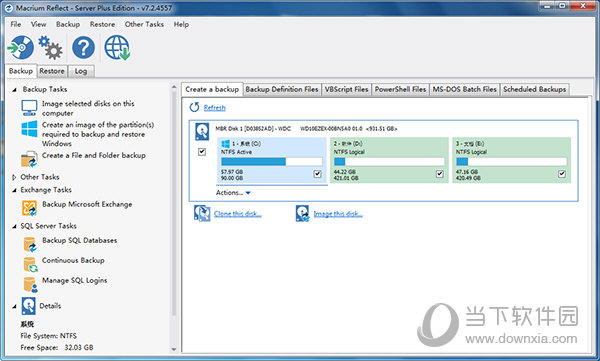Click the Clone this disk link
600x361 pixels.
(238, 214)
